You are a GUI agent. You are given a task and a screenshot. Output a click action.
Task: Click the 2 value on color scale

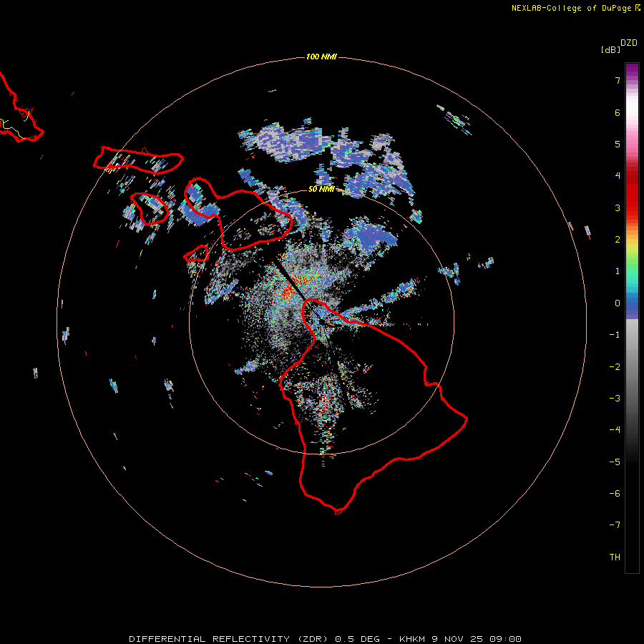(x=618, y=240)
